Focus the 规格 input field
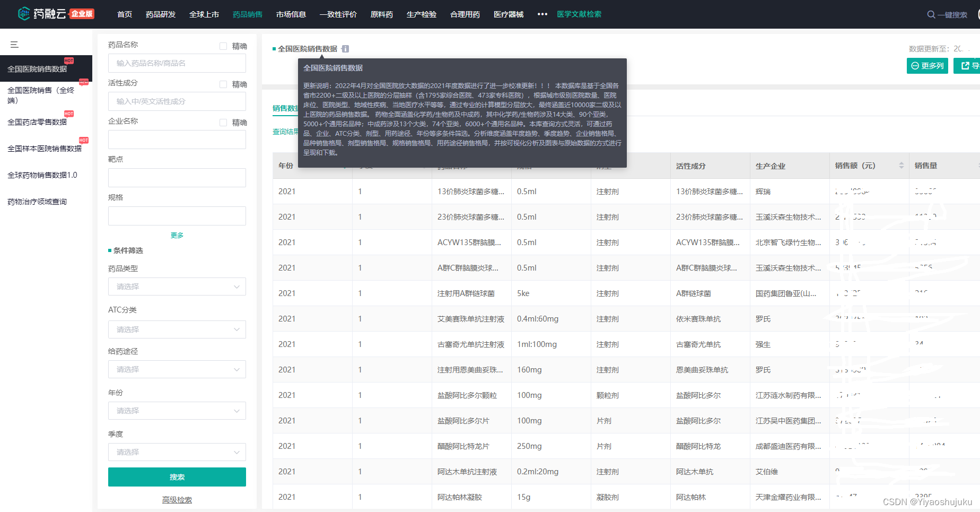The width and height of the screenshot is (980, 512). coord(177,216)
